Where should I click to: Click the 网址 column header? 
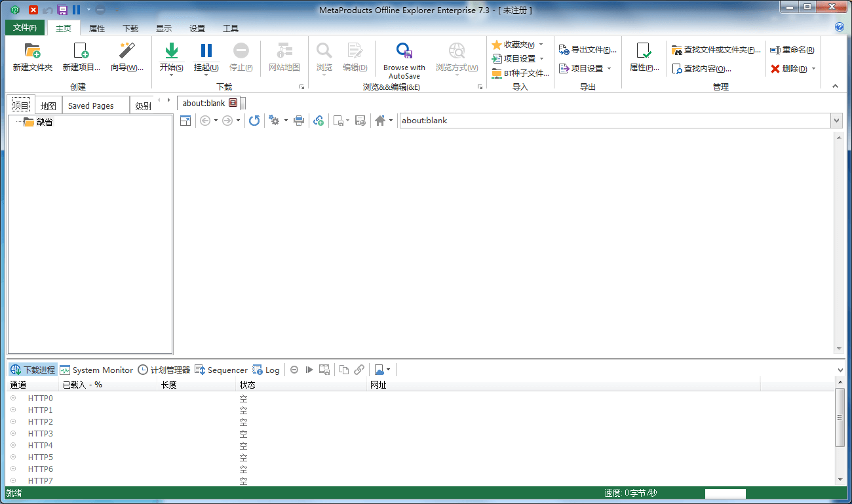(x=563, y=385)
